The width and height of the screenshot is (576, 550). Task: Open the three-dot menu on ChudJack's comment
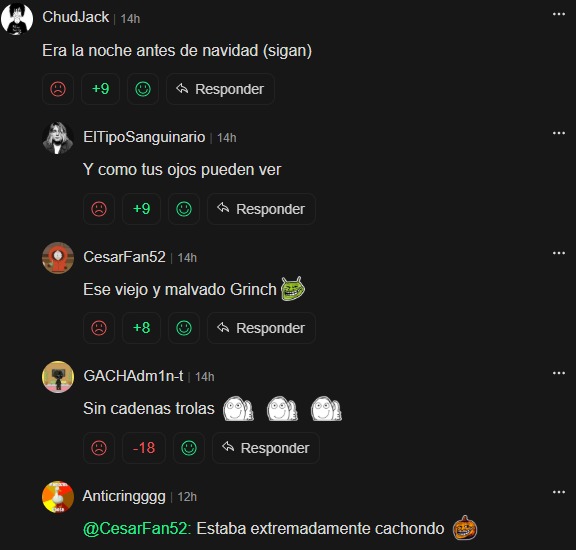point(559,14)
